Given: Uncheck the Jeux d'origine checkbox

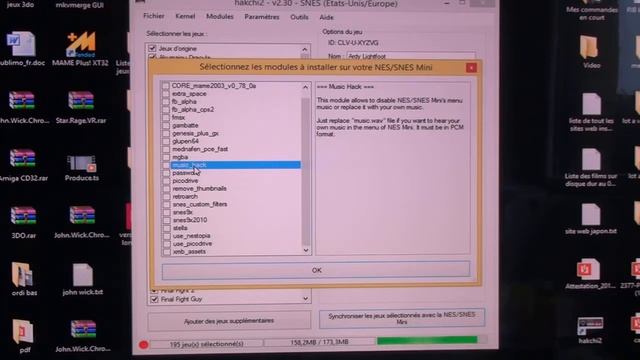Looking at the screenshot, I should coord(152,48).
